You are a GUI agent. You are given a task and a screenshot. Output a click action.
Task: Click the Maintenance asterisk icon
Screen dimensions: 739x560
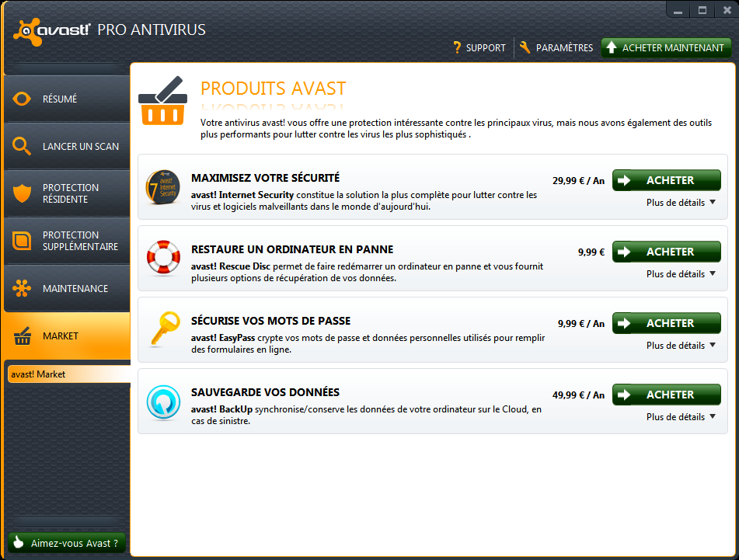pos(22,288)
